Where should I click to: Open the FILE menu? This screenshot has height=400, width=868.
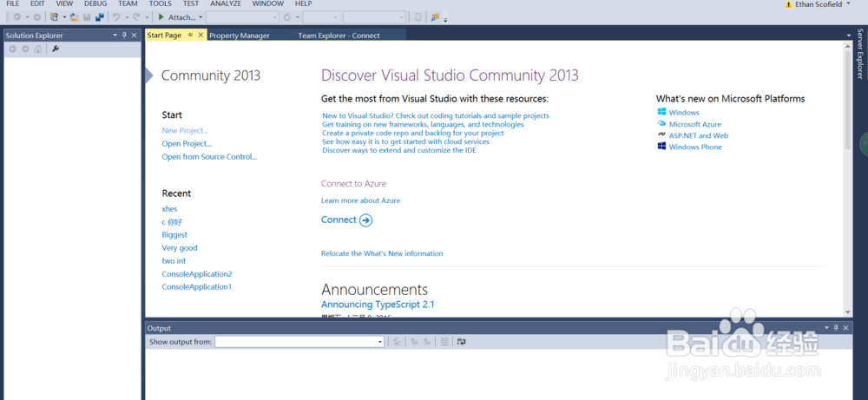[x=12, y=3]
